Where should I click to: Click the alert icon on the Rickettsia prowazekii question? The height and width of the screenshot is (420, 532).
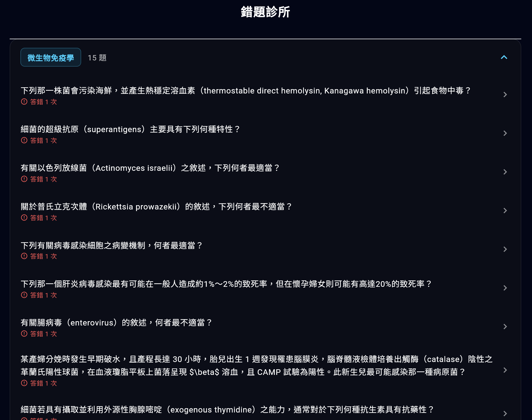point(24,218)
